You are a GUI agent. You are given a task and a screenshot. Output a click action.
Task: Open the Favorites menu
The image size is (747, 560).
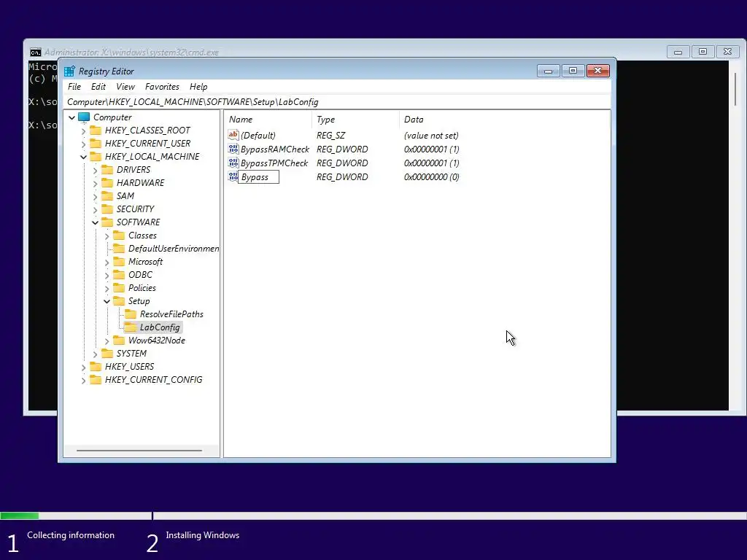coord(162,87)
